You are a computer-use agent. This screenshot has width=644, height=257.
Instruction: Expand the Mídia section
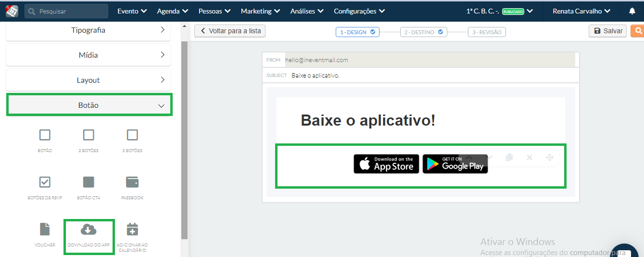tap(88, 55)
